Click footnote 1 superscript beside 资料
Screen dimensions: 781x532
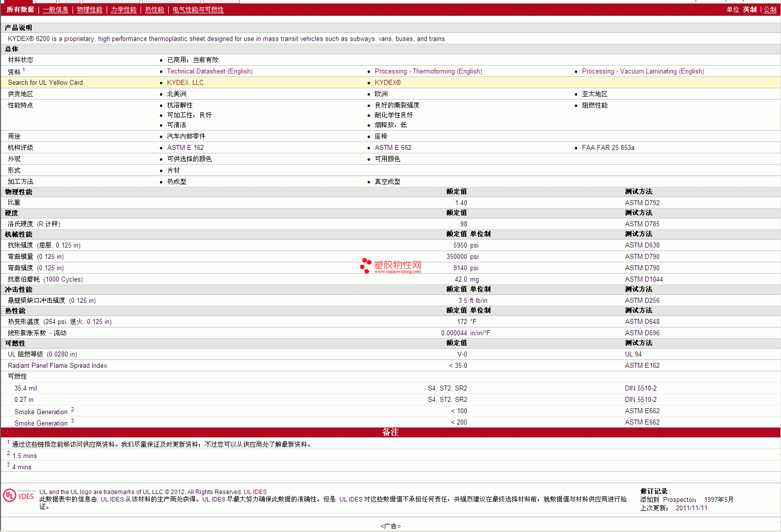point(24,70)
